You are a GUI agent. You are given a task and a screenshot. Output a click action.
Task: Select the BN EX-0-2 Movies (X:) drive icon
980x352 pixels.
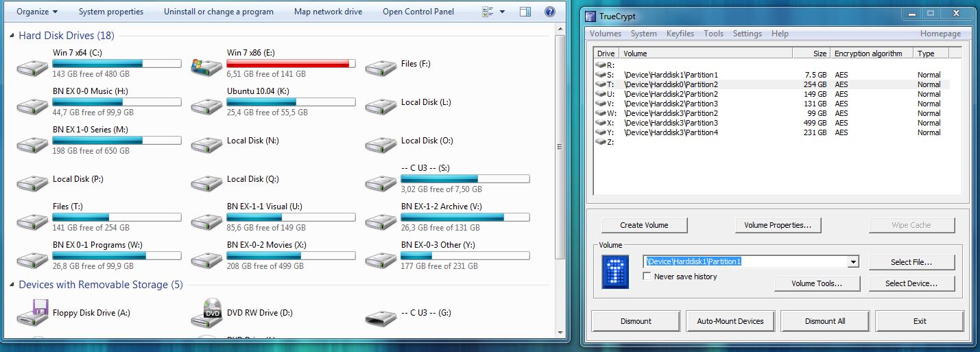pyautogui.click(x=206, y=259)
